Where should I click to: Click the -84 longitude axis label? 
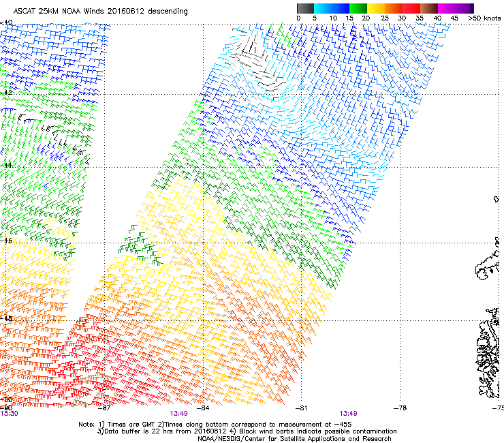[203, 408]
